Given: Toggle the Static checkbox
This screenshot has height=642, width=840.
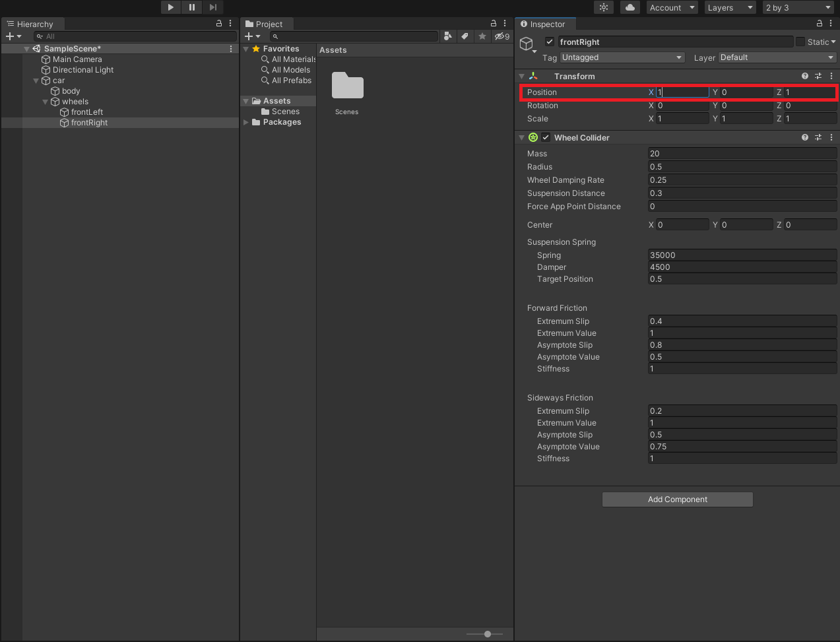Looking at the screenshot, I should (800, 42).
